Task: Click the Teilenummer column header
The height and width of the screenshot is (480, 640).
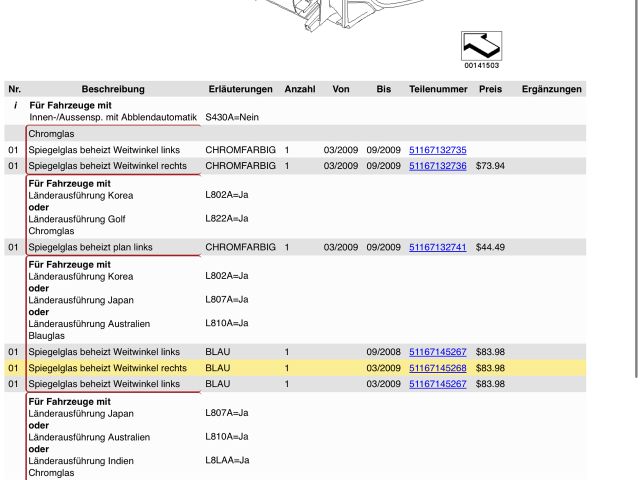Action: coord(438,90)
